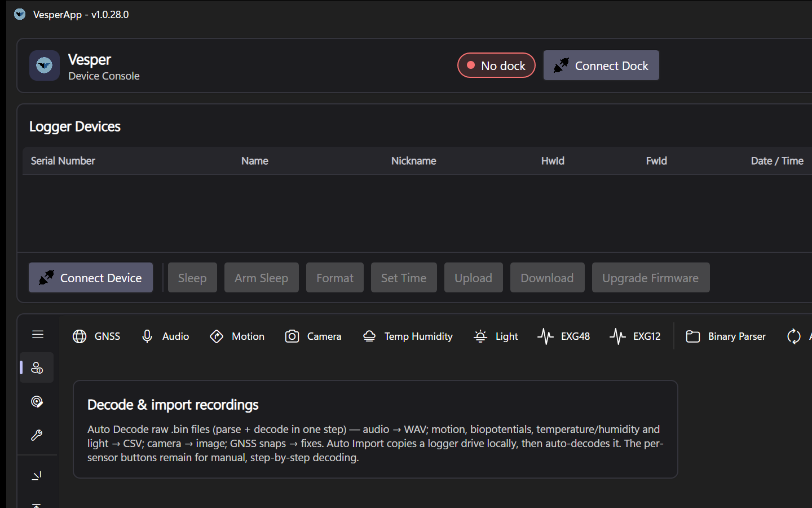Viewport: 812px width, 508px height.
Task: Click the Upload button
Action: tap(474, 278)
